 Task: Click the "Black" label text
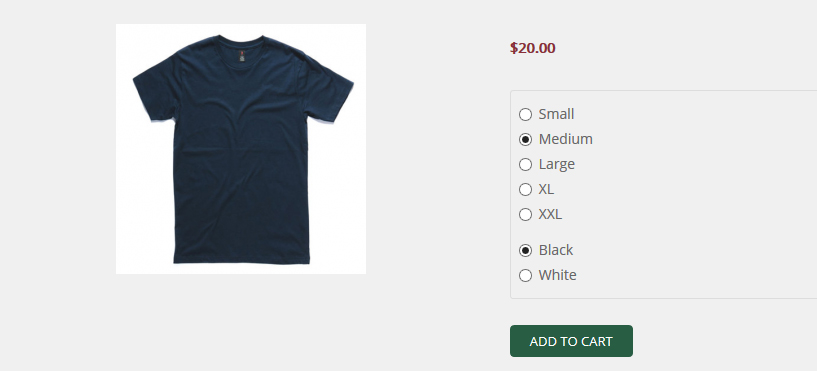click(x=555, y=250)
